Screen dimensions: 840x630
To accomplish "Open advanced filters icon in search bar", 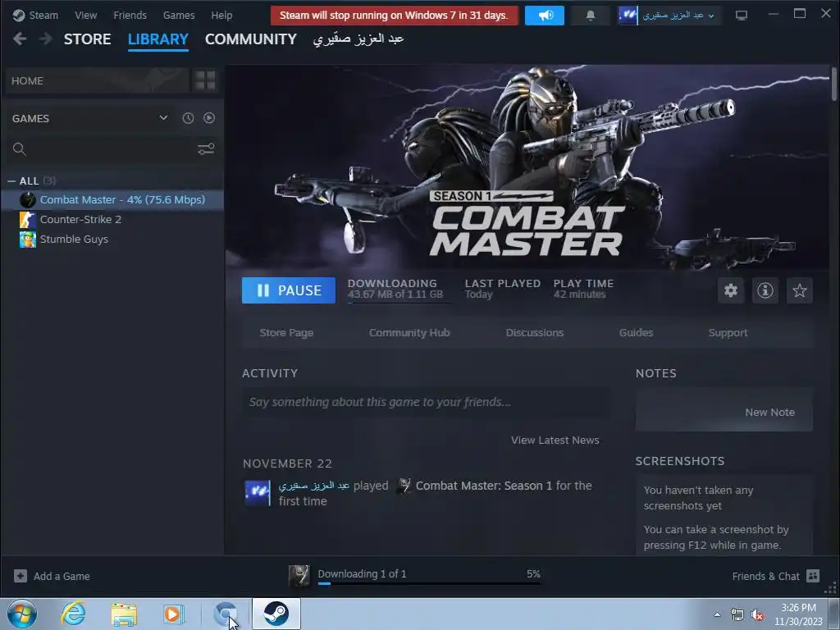I will [x=206, y=148].
